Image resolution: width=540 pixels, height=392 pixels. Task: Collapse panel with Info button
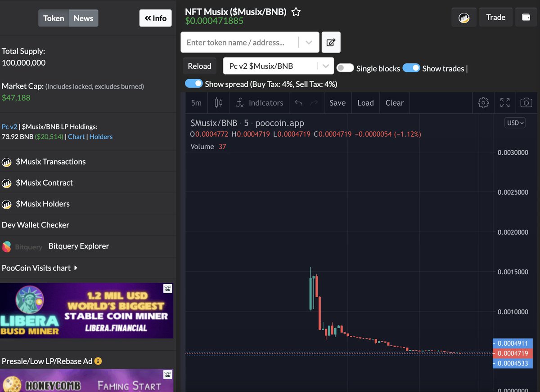pyautogui.click(x=155, y=18)
